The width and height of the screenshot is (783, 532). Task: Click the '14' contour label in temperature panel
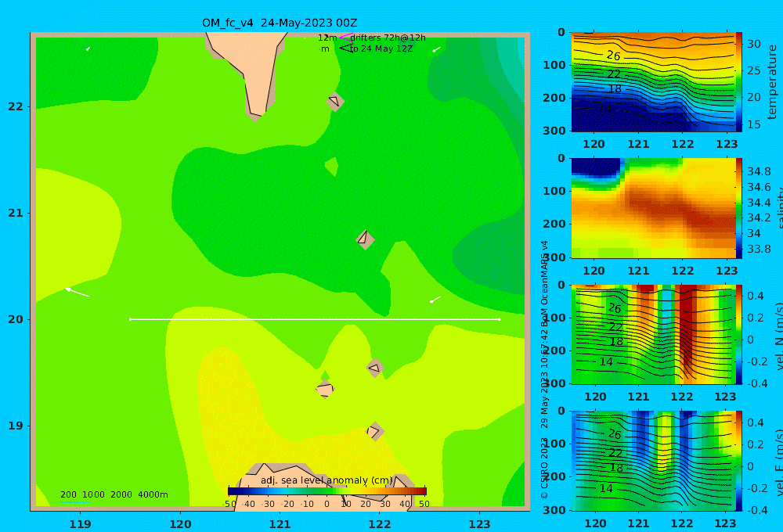[x=604, y=109]
